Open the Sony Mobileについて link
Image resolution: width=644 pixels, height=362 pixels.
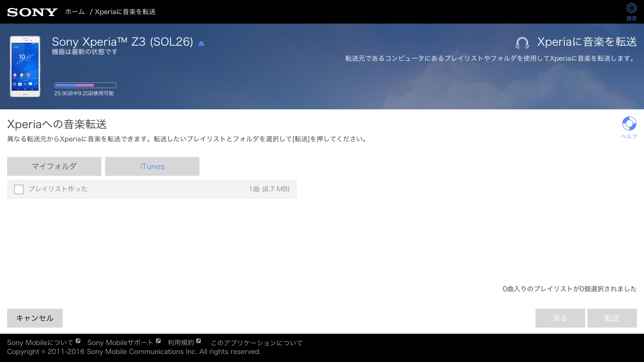click(x=40, y=343)
